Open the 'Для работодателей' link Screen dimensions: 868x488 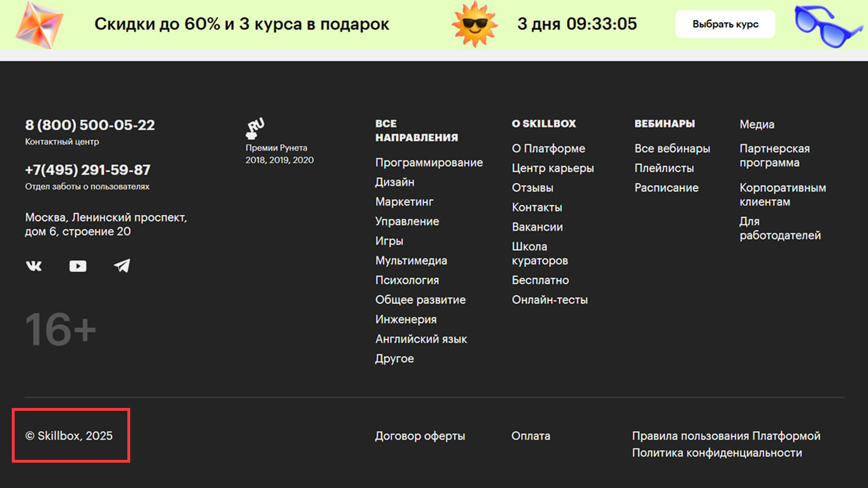coord(780,228)
